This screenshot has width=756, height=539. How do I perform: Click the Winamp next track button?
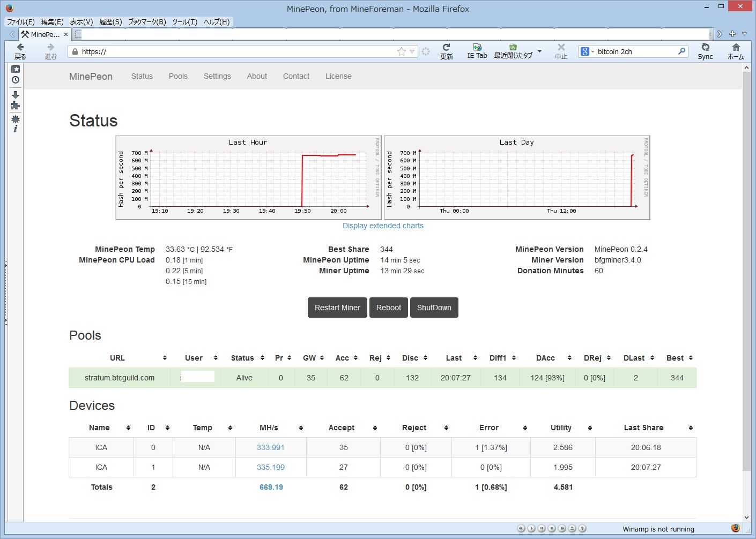[x=562, y=528]
